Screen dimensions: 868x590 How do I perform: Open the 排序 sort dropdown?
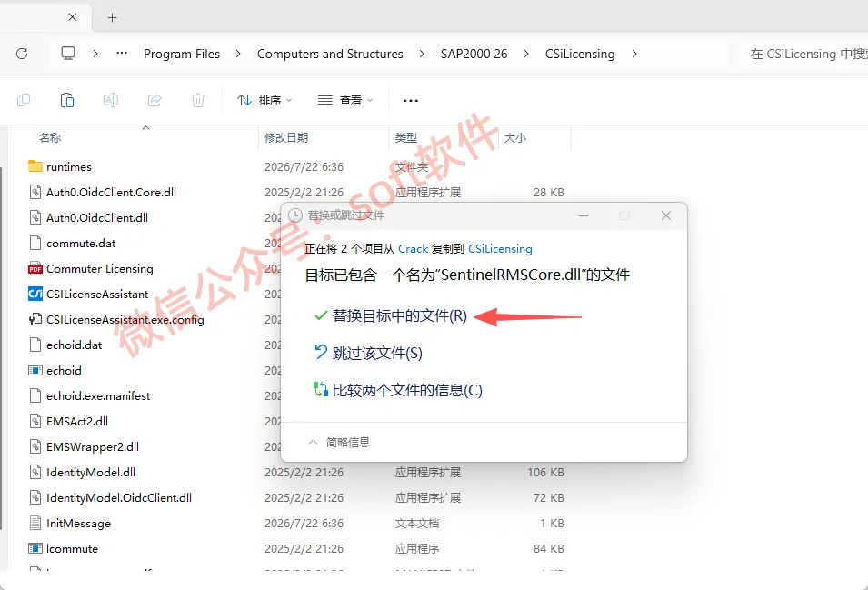coord(264,100)
